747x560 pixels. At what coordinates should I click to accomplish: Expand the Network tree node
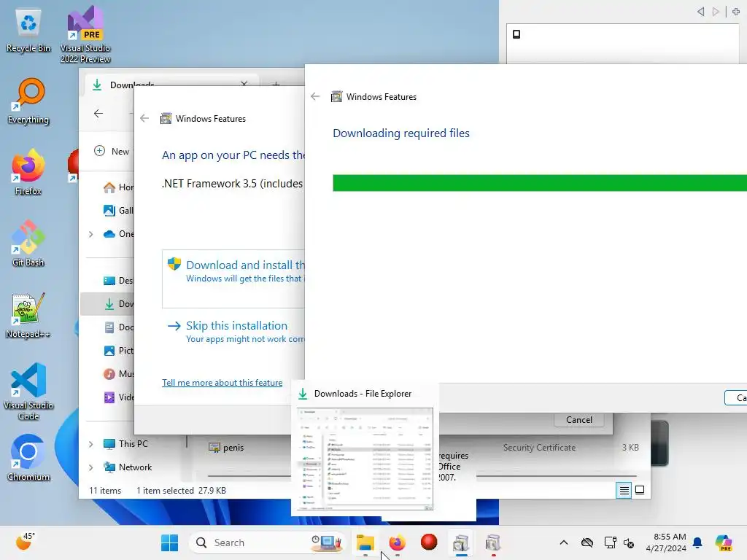[x=91, y=467]
